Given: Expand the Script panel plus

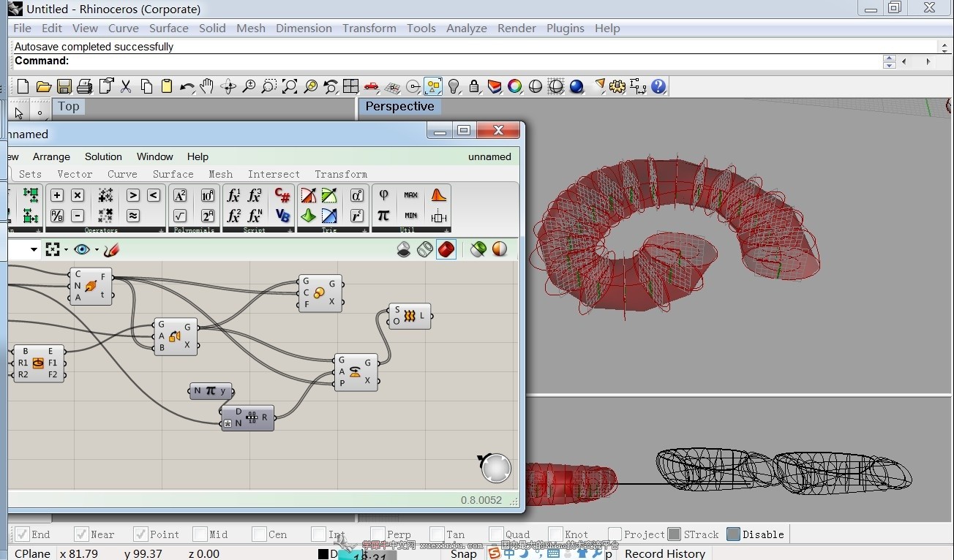Looking at the screenshot, I should coord(290,230).
